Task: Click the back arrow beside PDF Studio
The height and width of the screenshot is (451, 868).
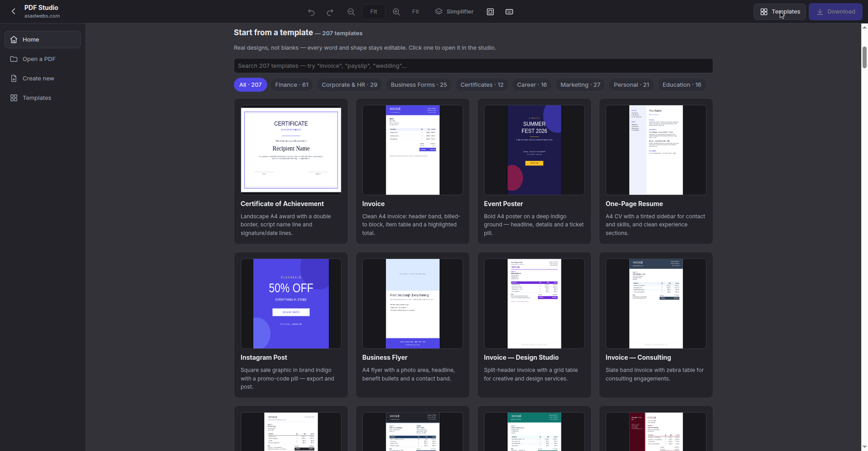Action: coord(14,11)
